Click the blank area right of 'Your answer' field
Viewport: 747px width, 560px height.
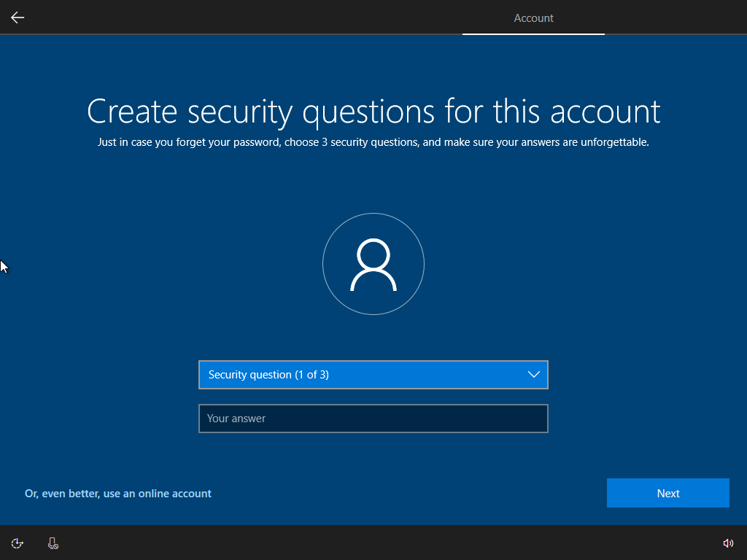(x=642, y=419)
